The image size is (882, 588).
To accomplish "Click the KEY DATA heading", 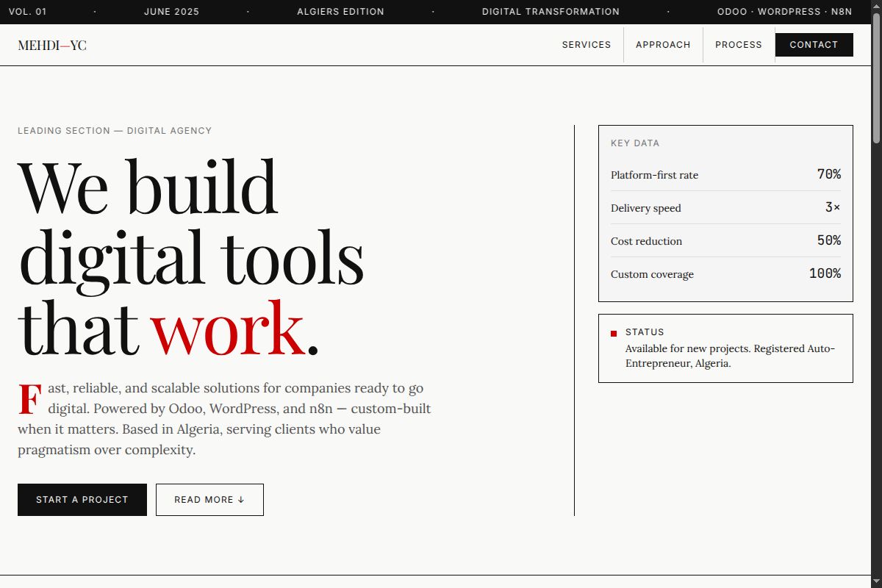I will [x=635, y=143].
